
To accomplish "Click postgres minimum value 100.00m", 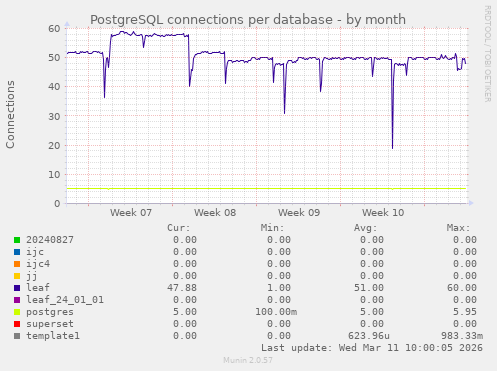I will 276,312.
